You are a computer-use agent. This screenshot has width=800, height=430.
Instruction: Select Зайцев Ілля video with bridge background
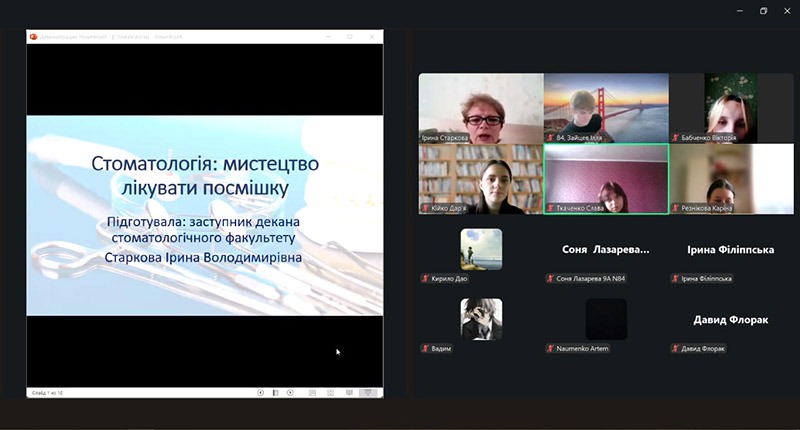(x=605, y=107)
